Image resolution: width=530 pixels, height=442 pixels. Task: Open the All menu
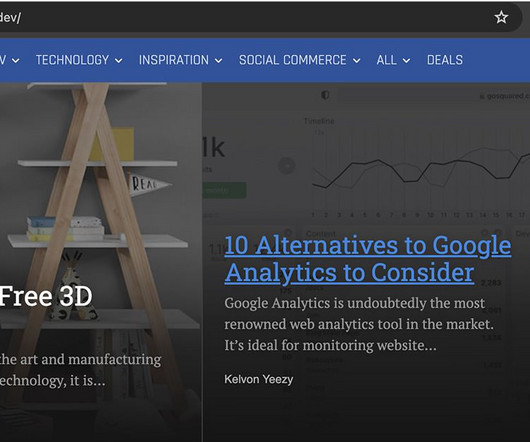point(386,60)
